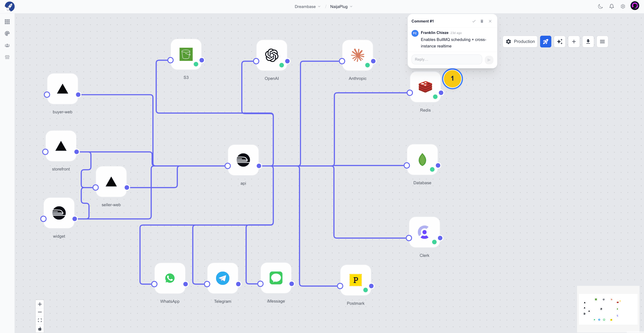Zoom in with canvas plus control
Screen dimensions: 644x333
coord(40,304)
